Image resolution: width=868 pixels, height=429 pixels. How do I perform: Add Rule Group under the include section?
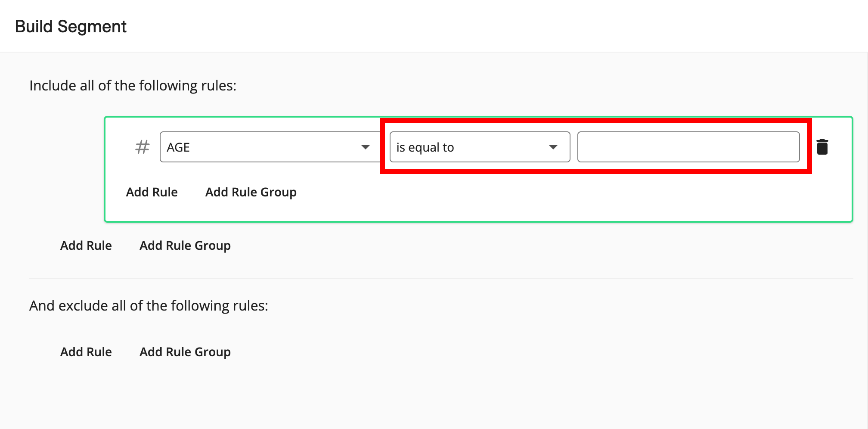tap(185, 246)
